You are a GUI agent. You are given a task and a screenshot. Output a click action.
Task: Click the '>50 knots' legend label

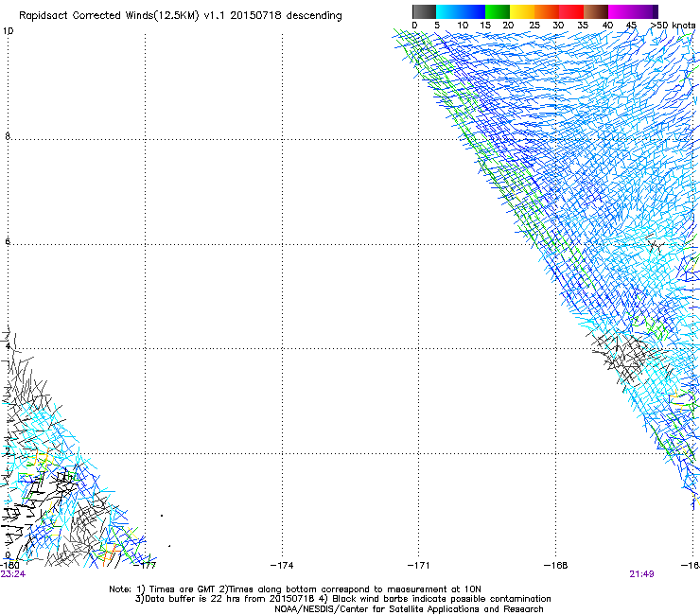(x=673, y=26)
